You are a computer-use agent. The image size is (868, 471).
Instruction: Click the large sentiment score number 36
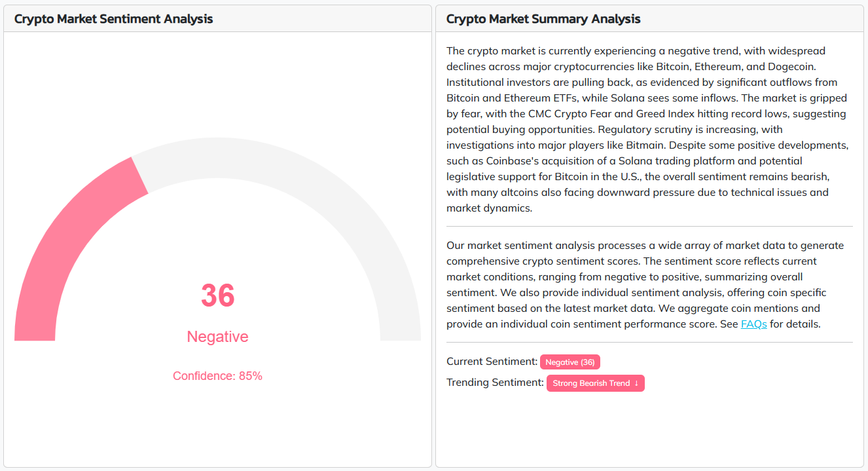(217, 295)
